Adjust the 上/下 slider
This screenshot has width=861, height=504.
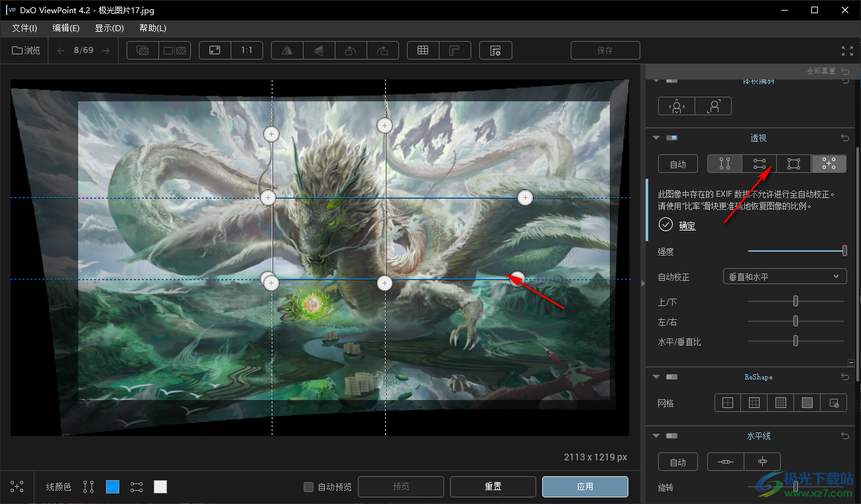tap(796, 302)
